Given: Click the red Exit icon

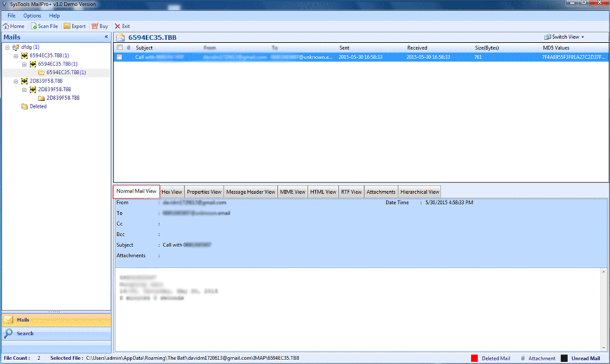Looking at the screenshot, I should (x=118, y=26).
